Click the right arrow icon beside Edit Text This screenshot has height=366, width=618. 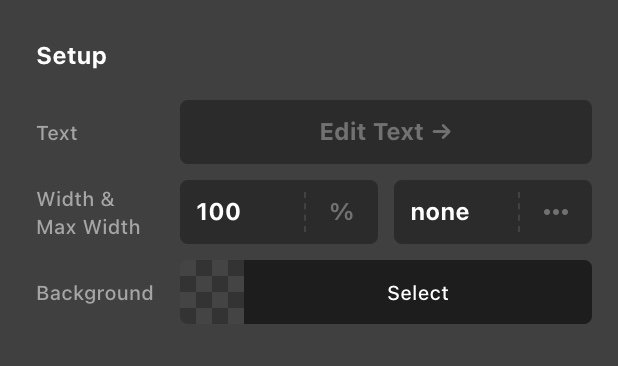point(441,132)
